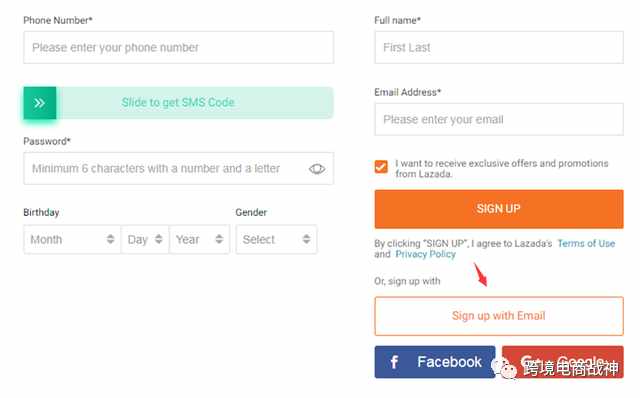The image size is (640, 398).
Task: Click the Slide to get SMS Code bar
Action: point(178,103)
